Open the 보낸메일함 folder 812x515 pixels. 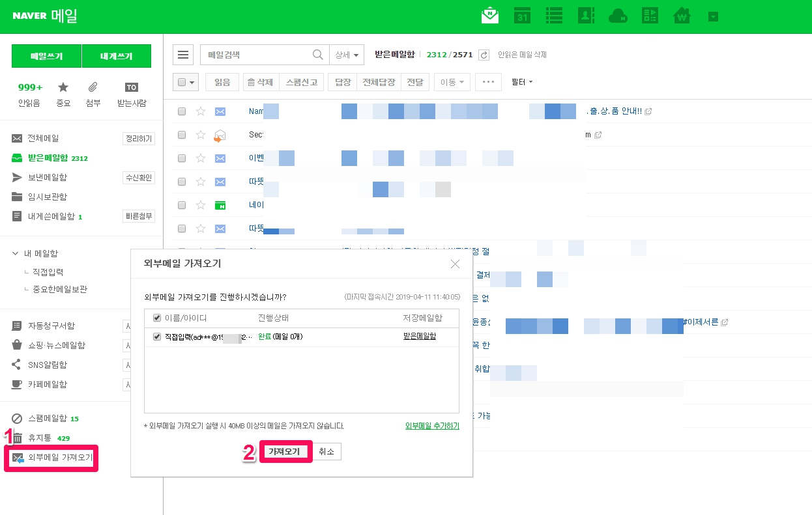click(47, 177)
